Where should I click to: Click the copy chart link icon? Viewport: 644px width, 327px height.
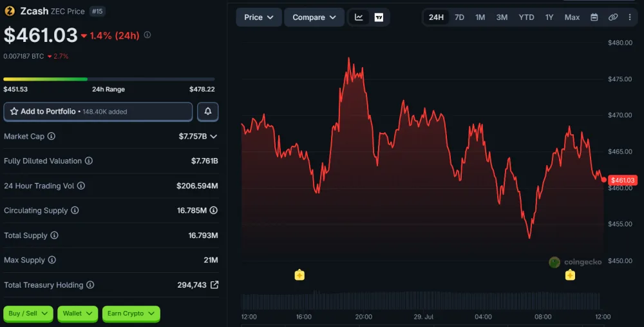[613, 17]
